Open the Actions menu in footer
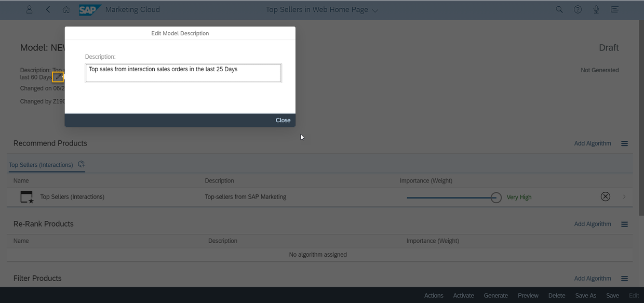Screen dimensions: 644x303 434,295
